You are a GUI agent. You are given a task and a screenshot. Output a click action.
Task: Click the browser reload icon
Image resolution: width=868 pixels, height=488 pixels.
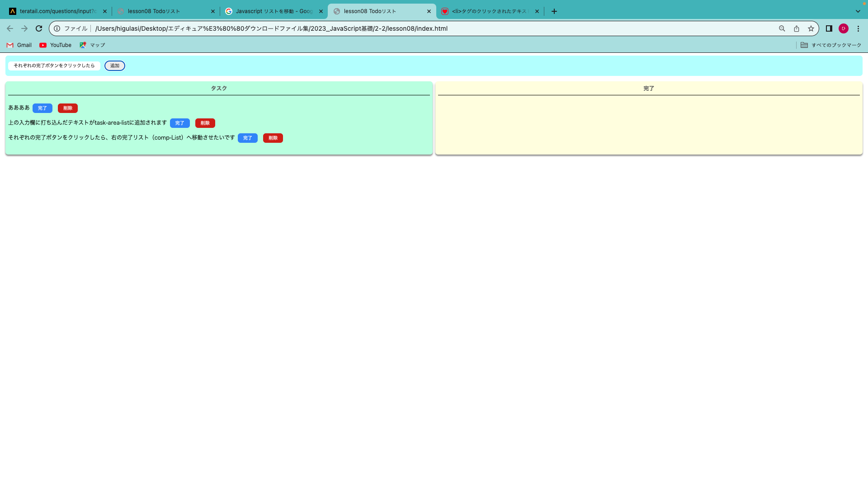point(39,28)
